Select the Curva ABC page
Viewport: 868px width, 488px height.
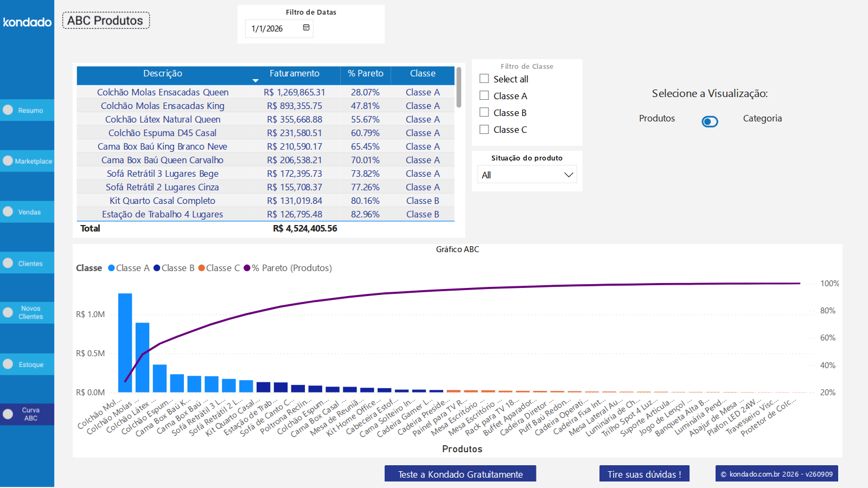click(x=27, y=414)
